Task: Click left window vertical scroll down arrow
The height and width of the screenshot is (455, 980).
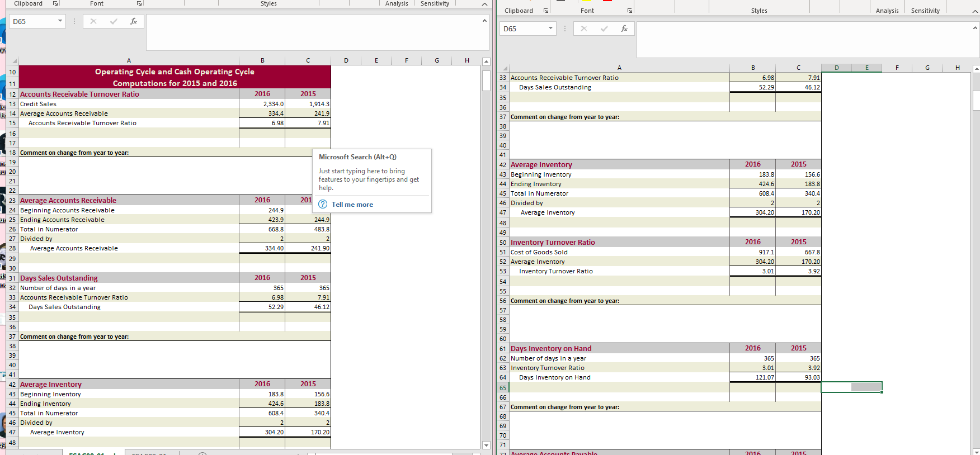Action: (486, 445)
